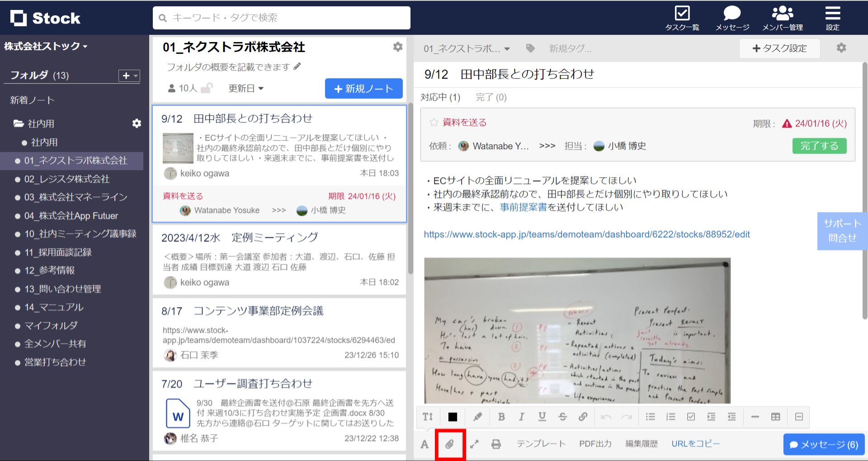Click the tag icon next to 新規タグ
Viewport: 868px width, 461px height.
click(530, 48)
